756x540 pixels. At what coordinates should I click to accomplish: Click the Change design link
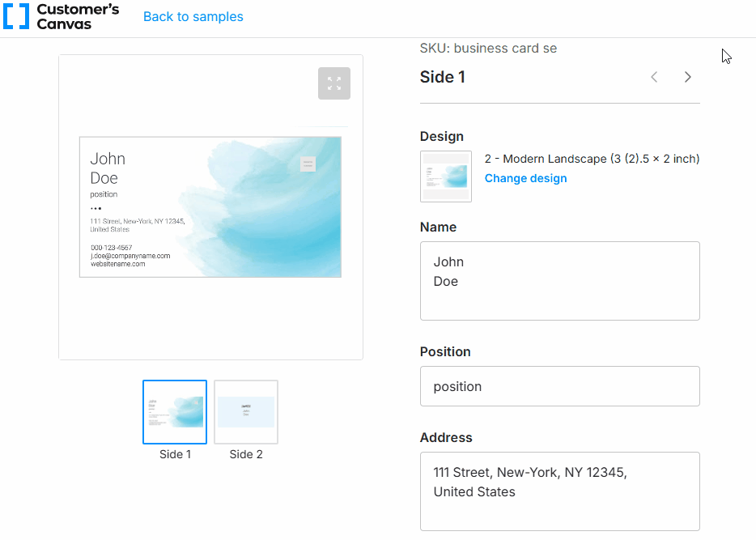pyautogui.click(x=525, y=178)
